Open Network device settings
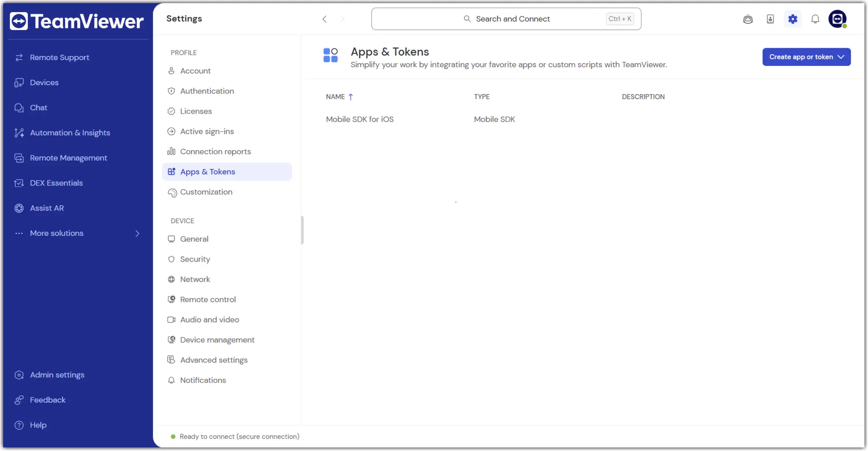This screenshot has width=868, height=451. tap(227, 280)
